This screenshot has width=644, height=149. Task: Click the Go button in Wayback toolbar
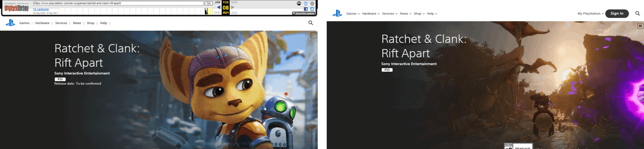tap(208, 3)
